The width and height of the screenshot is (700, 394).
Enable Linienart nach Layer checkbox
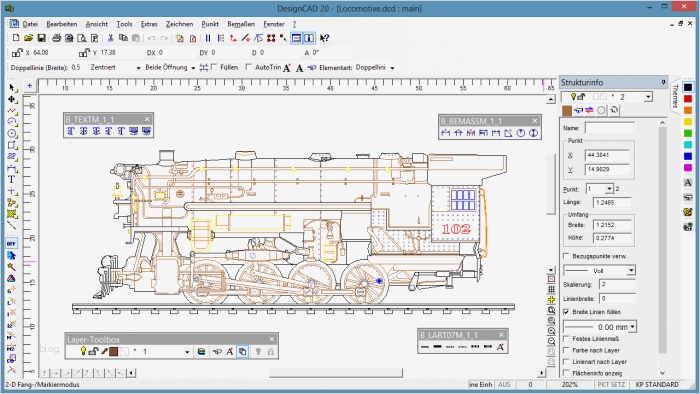pyautogui.click(x=567, y=361)
